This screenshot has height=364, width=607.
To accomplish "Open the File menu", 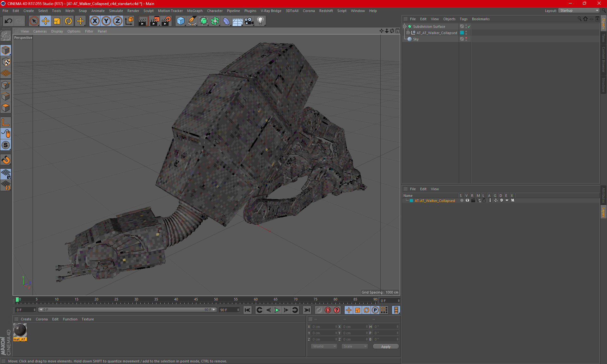I will tap(5, 11).
